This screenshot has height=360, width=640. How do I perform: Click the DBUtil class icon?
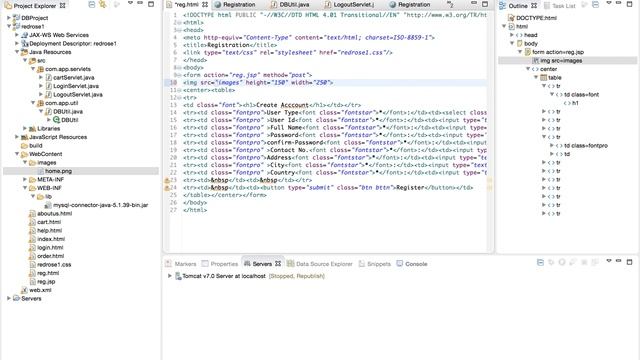click(57, 120)
